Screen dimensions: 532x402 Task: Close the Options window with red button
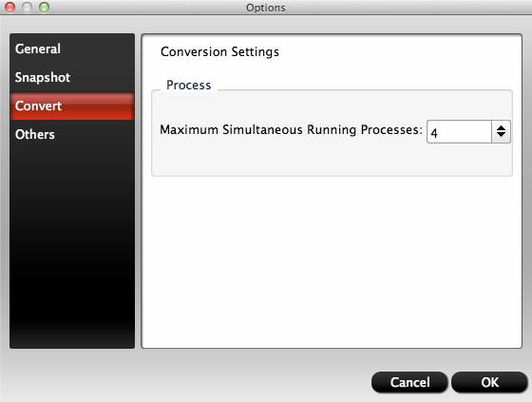pos(10,8)
